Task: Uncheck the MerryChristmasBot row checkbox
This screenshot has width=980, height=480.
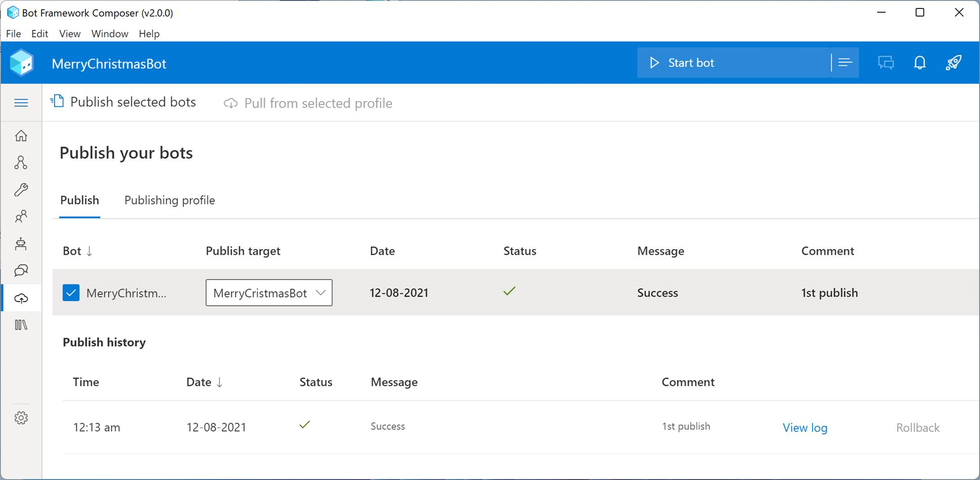Action: (x=71, y=293)
